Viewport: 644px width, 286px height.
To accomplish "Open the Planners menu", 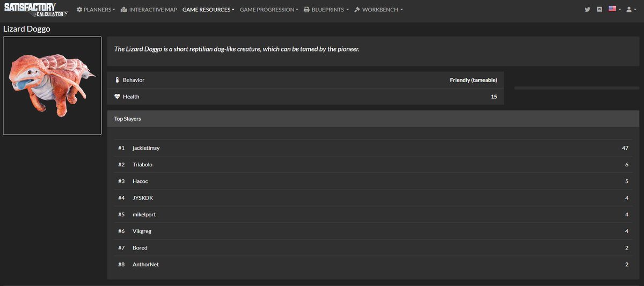I will tap(96, 10).
